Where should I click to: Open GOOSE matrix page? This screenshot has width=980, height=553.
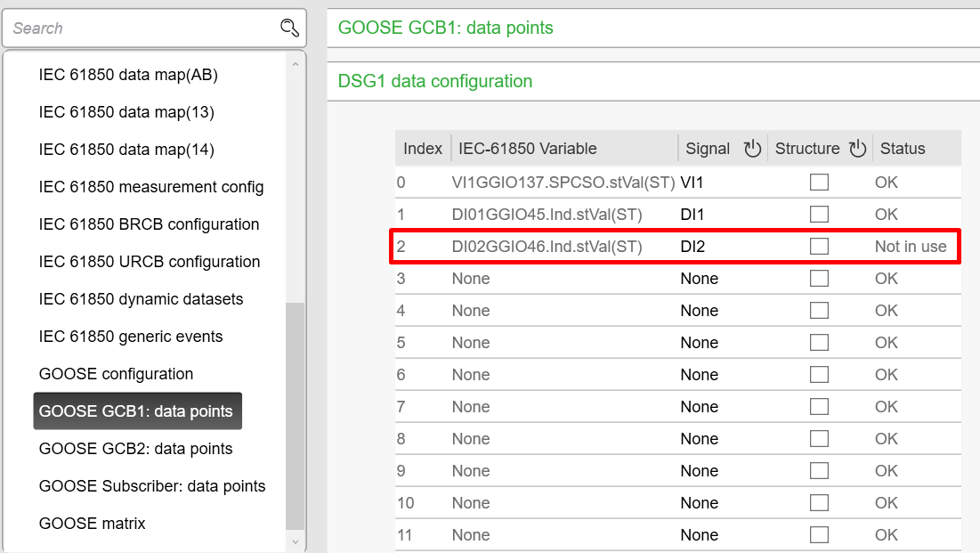pyautogui.click(x=92, y=524)
